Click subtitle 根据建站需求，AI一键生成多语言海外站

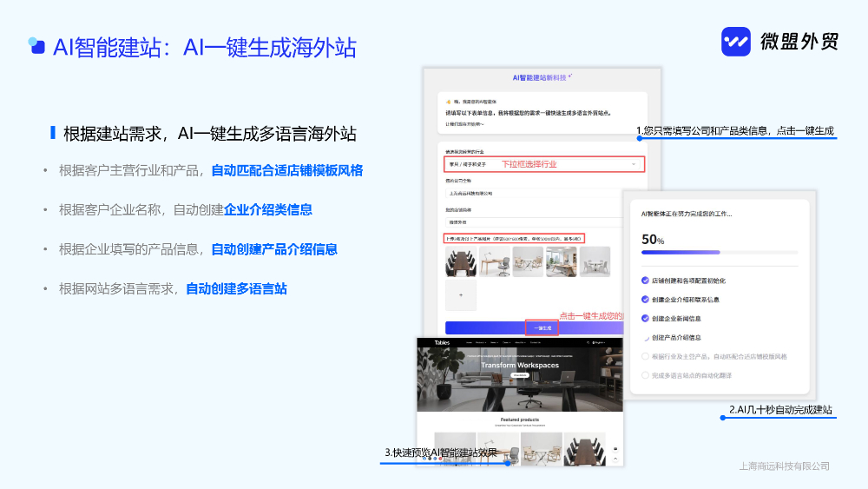pos(210,134)
